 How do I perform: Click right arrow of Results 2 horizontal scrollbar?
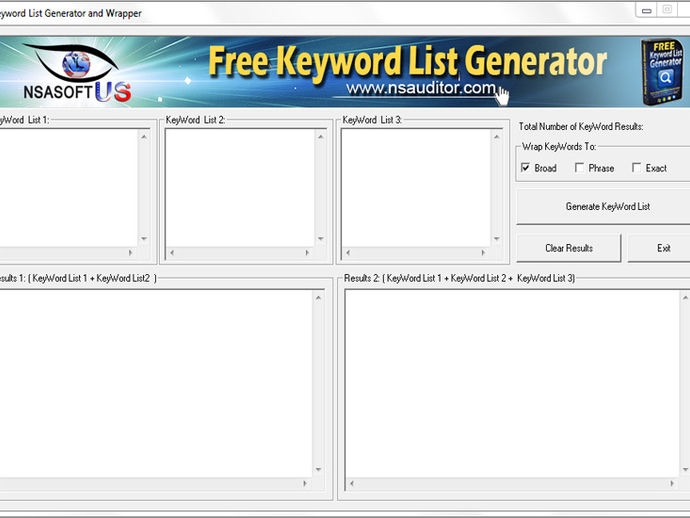point(672,484)
